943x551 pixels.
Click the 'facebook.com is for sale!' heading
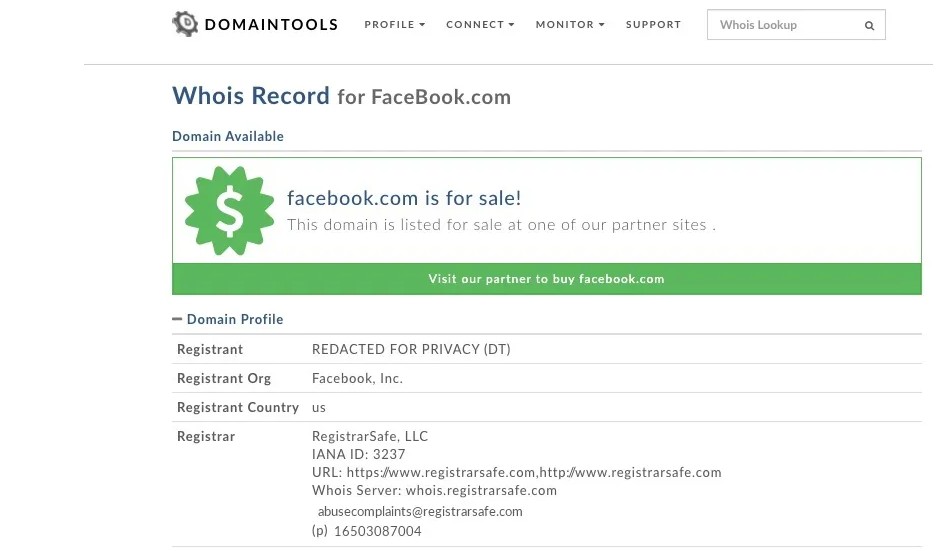tap(404, 198)
